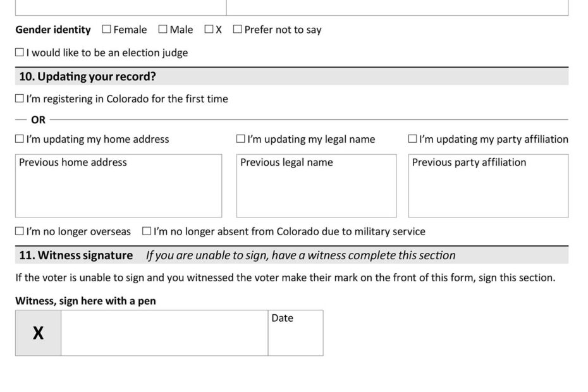
Task: Check I would like to be an election judge
Action: (x=18, y=52)
